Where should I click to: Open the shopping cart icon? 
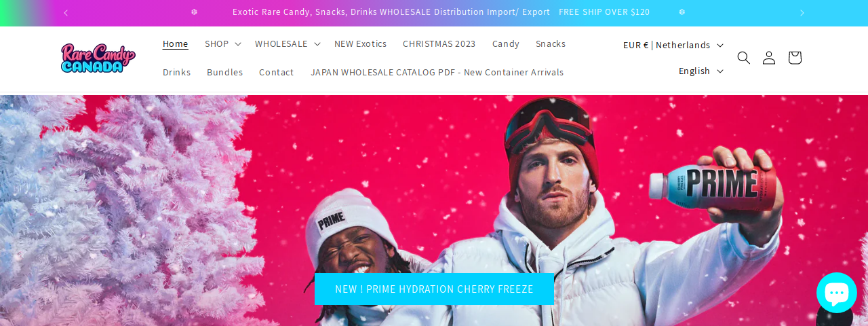[x=795, y=58]
